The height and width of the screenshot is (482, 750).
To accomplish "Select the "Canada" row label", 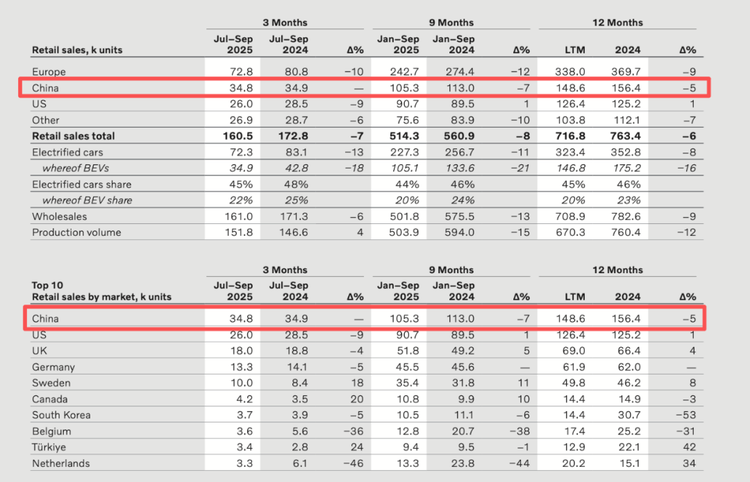I will coord(50,397).
